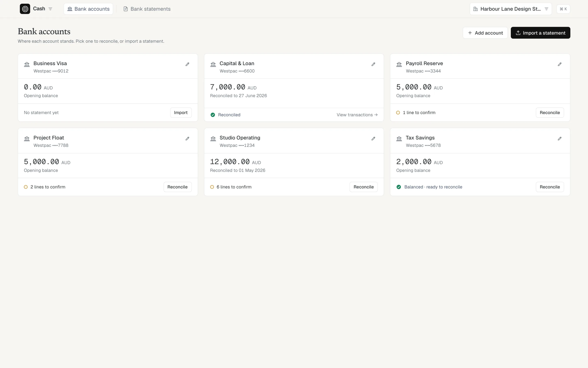The height and width of the screenshot is (368, 588).
Task: Click the Add account button
Action: click(485, 33)
